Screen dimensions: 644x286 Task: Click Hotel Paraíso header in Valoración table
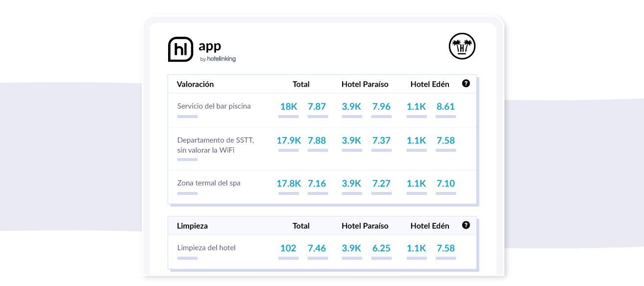tap(365, 84)
